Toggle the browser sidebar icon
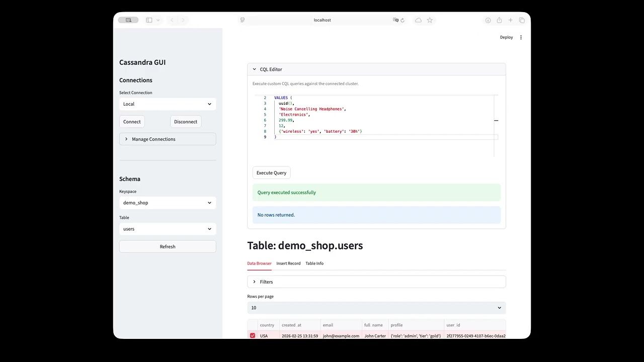 (x=149, y=20)
